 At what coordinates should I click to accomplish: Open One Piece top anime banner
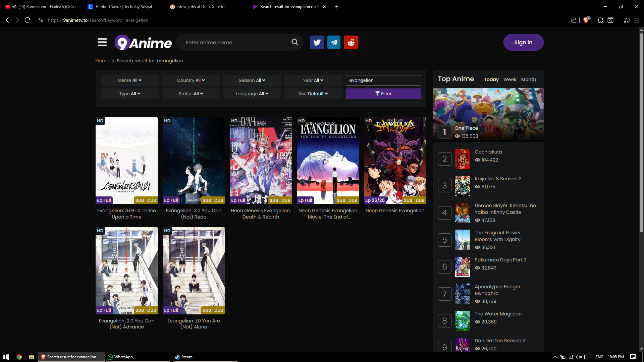tap(488, 115)
